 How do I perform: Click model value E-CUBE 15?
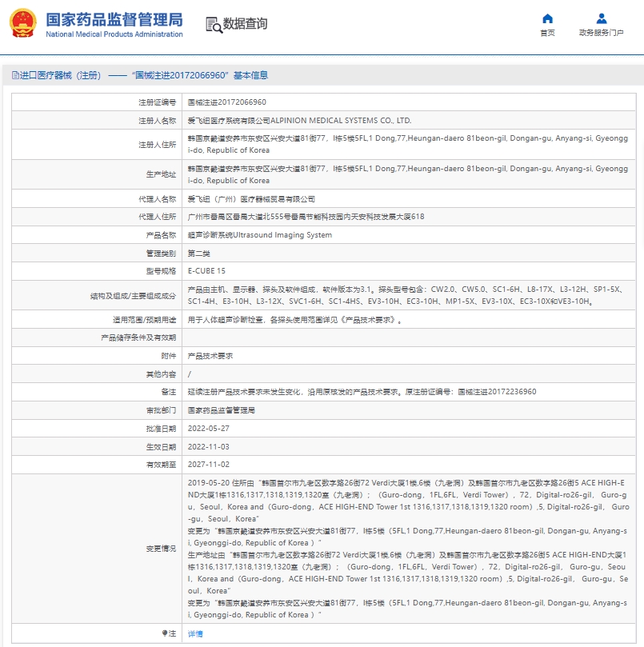207,271
